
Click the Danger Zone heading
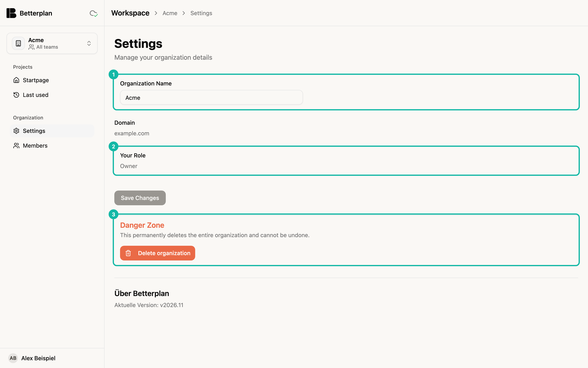click(142, 225)
